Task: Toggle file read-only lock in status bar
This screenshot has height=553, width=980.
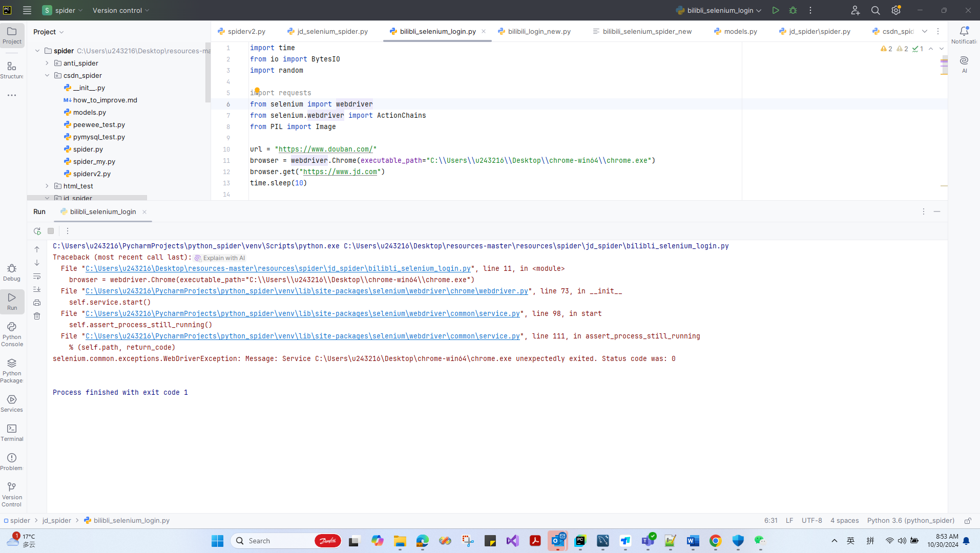Action: point(968,520)
